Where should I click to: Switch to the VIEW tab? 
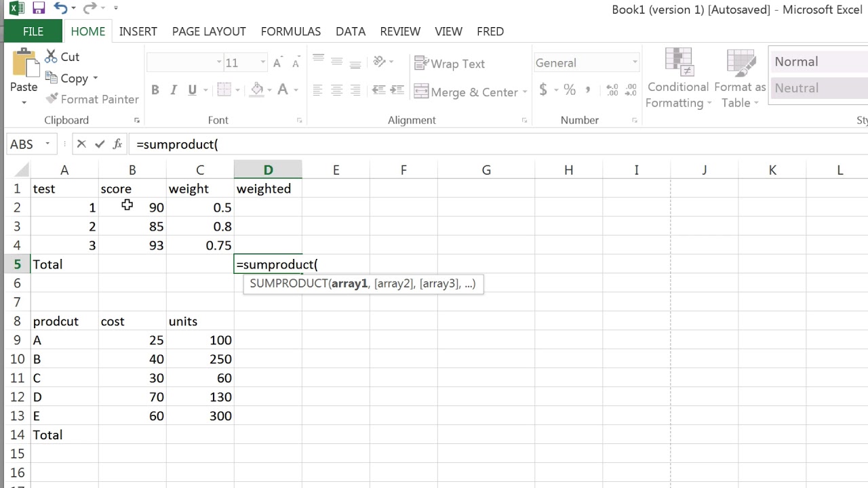[448, 31]
